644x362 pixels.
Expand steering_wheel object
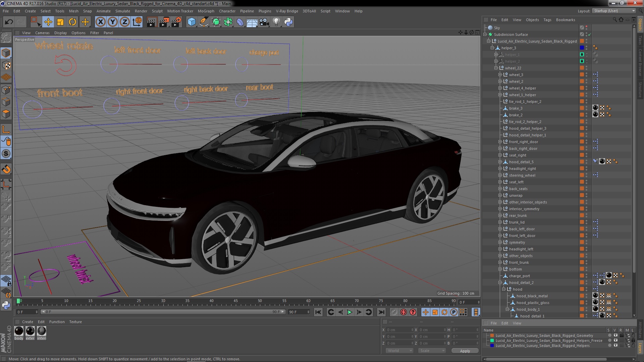point(500,175)
